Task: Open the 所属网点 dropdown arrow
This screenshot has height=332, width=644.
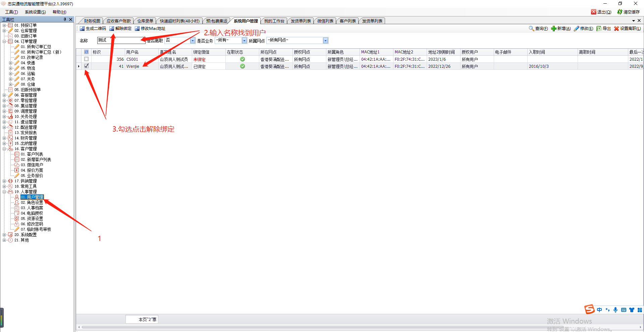Action: pos(325,41)
